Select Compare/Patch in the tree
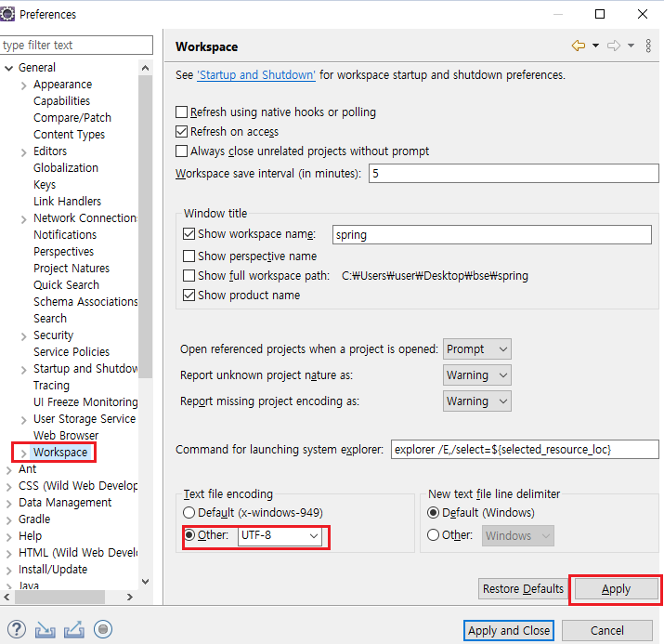Image resolution: width=664 pixels, height=644 pixels. (72, 117)
